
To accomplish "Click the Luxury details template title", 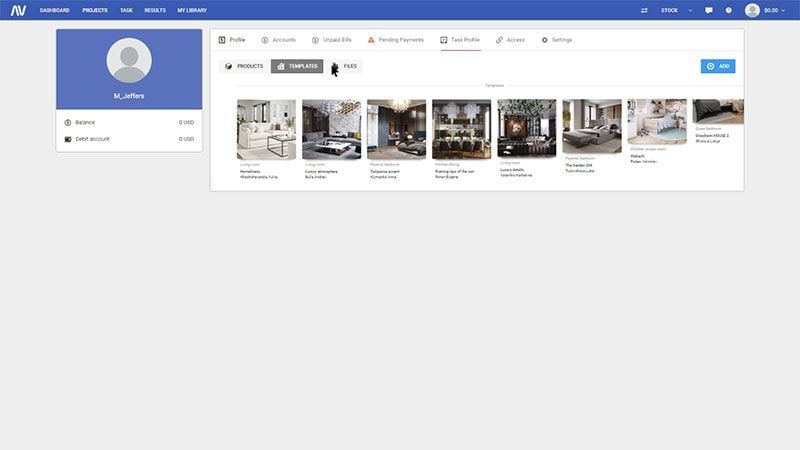I will 512,169.
